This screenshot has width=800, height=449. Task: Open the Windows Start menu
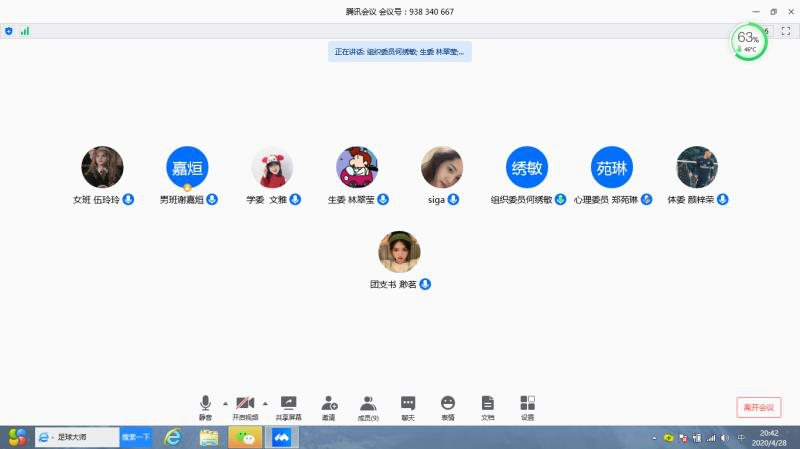coord(17,437)
